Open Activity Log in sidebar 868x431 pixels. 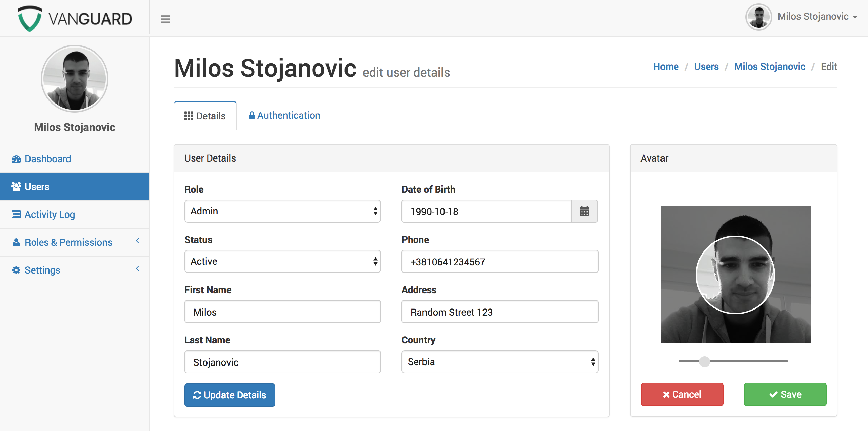point(75,214)
